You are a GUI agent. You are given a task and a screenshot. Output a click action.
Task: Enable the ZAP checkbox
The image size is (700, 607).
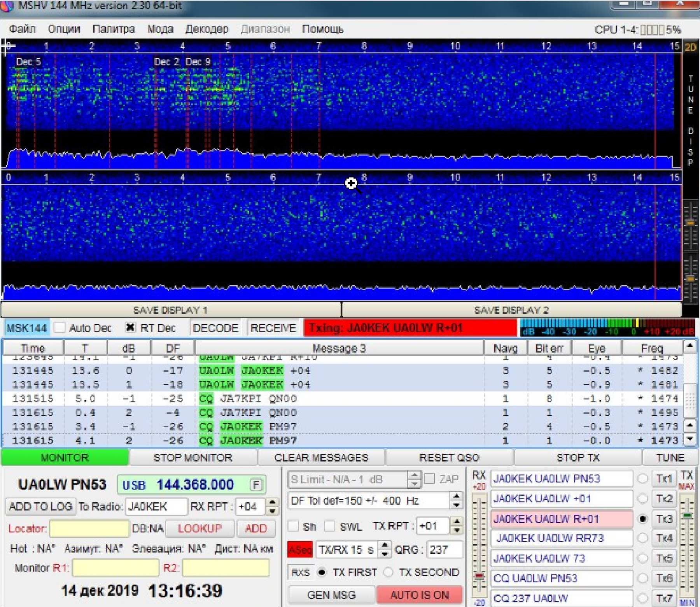click(x=429, y=479)
